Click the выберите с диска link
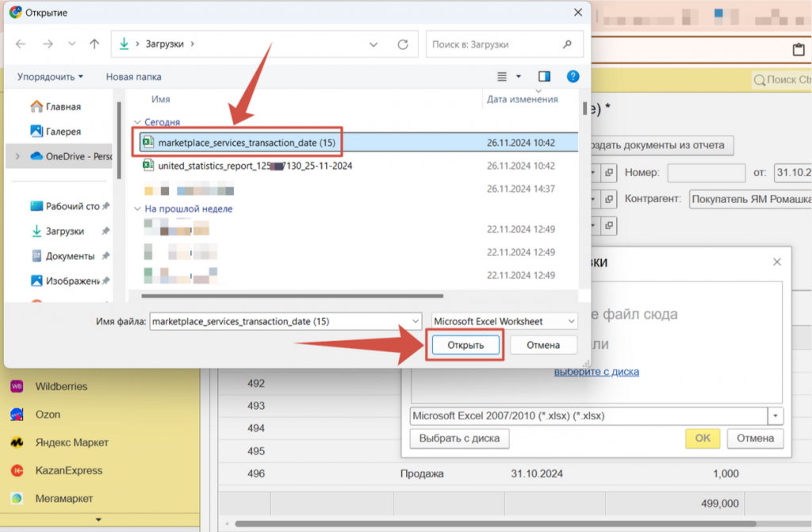Viewport: 812px width, 532px height. point(596,371)
